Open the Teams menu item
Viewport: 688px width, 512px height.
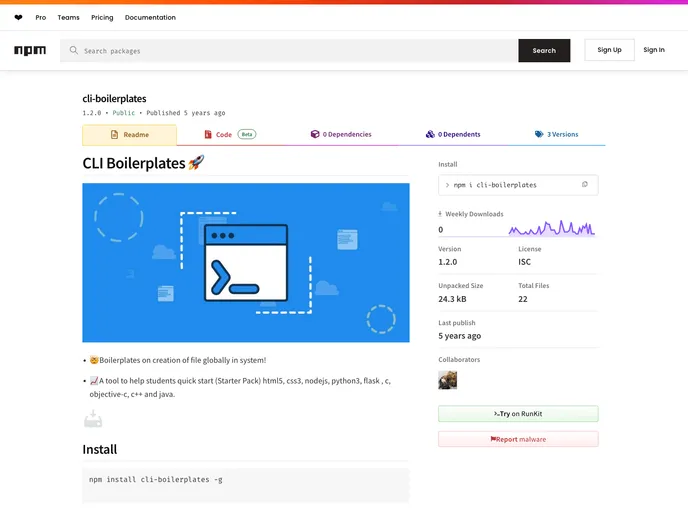68,18
